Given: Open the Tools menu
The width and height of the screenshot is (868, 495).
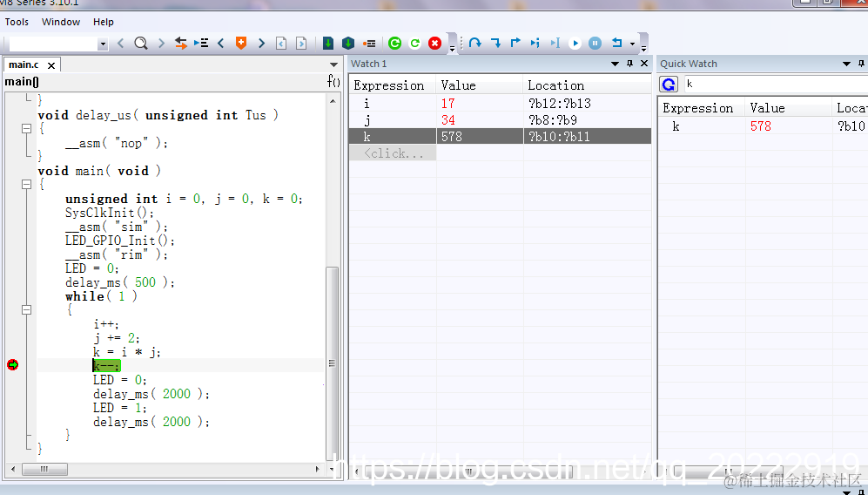Looking at the screenshot, I should [17, 22].
